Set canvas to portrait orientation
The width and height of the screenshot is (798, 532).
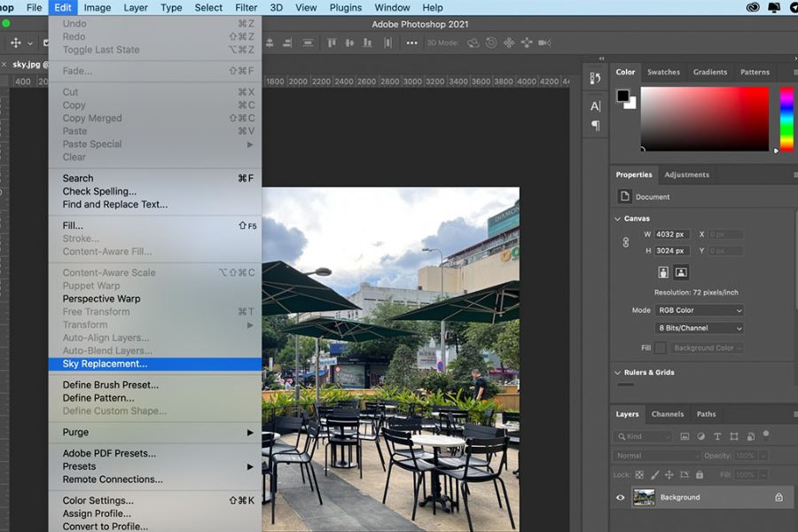662,272
